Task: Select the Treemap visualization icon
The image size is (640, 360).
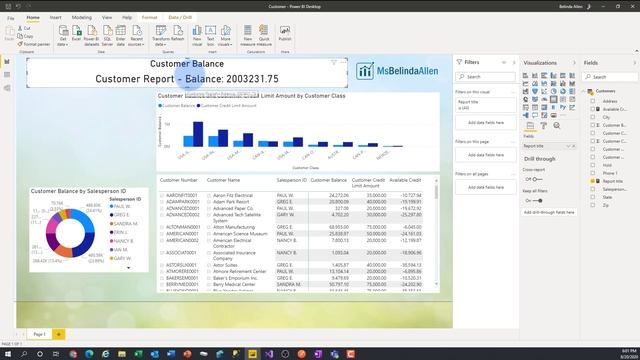Action: (x=572, y=91)
